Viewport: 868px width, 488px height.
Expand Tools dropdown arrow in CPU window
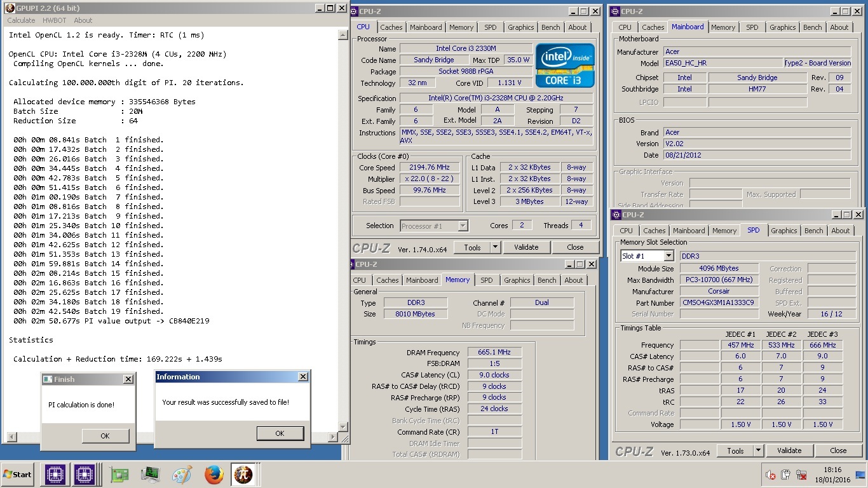pos(495,247)
